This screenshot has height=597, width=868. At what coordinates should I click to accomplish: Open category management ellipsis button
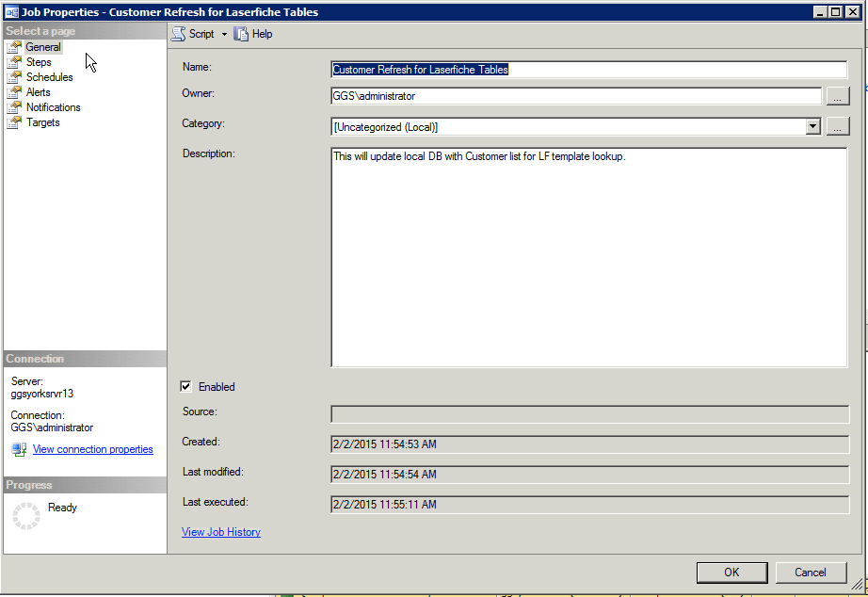coord(838,127)
